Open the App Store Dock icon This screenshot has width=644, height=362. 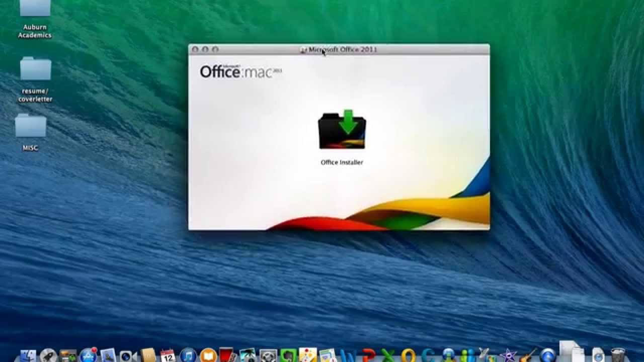click(x=89, y=354)
